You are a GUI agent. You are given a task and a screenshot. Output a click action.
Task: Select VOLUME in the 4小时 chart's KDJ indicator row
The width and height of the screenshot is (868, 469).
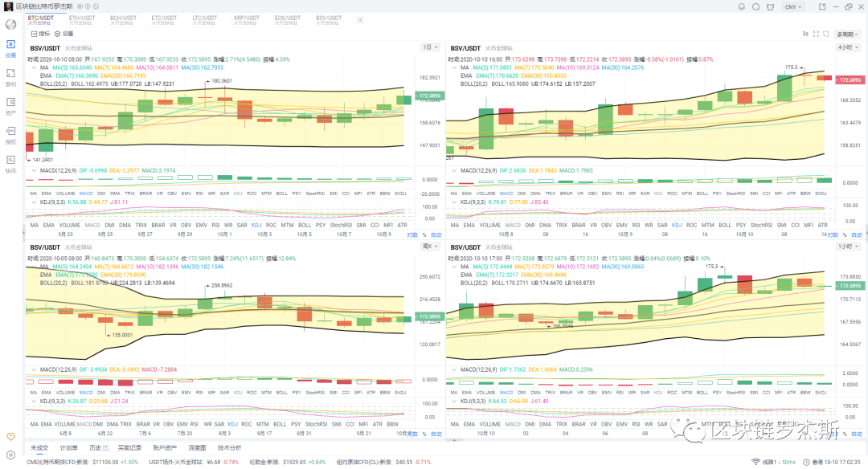pyautogui.click(x=490, y=225)
